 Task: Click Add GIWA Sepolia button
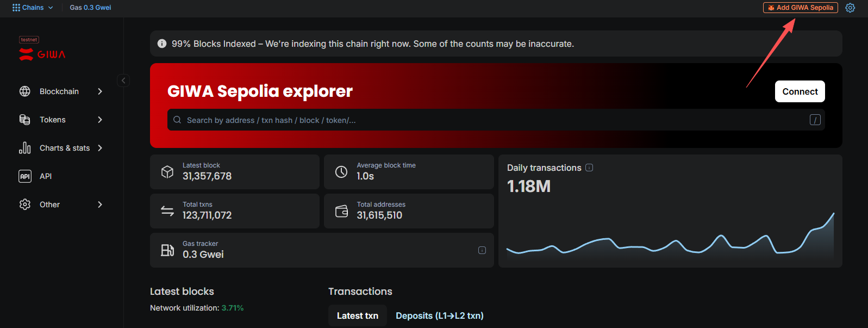coord(800,8)
